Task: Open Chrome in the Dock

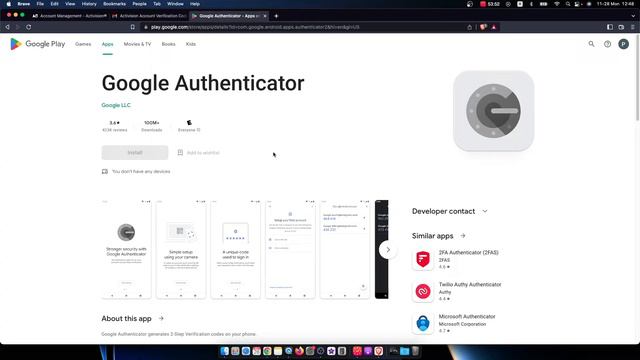Action: click(267, 351)
